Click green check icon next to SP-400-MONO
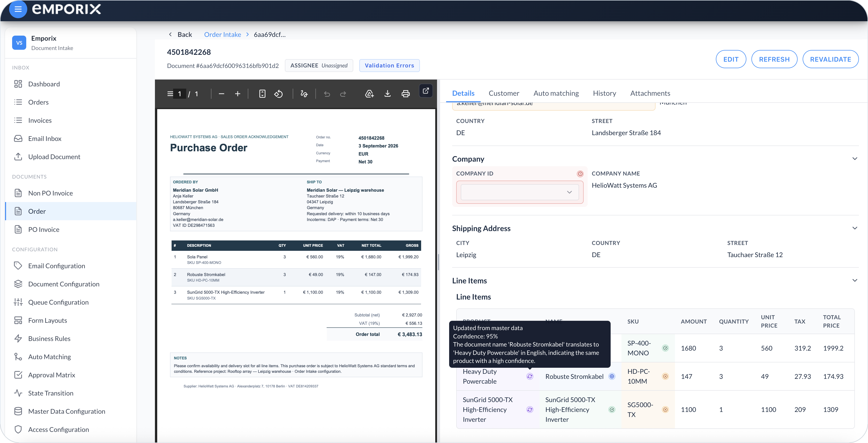 tap(665, 348)
